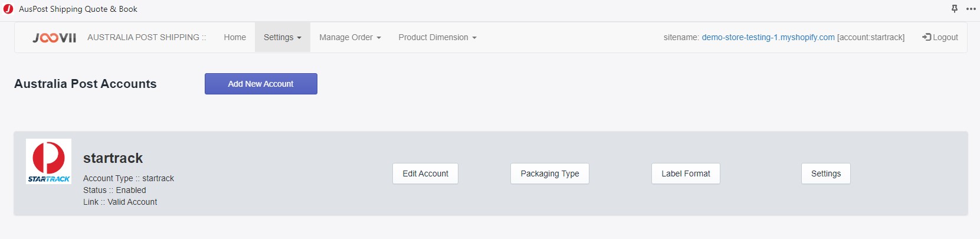Click the Edit Account button
The image size is (980, 239).
[x=425, y=173]
